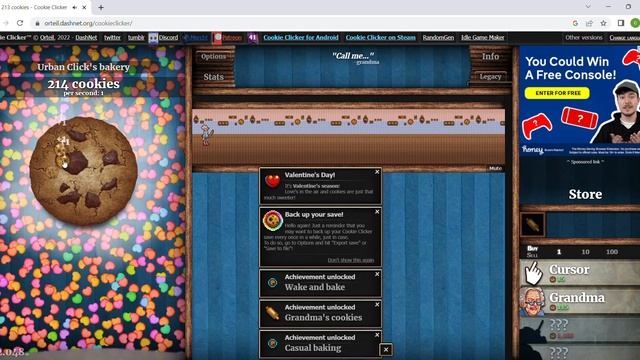Open Cookie Clicker on Steam link
This screenshot has width=640, height=360.
point(380,38)
